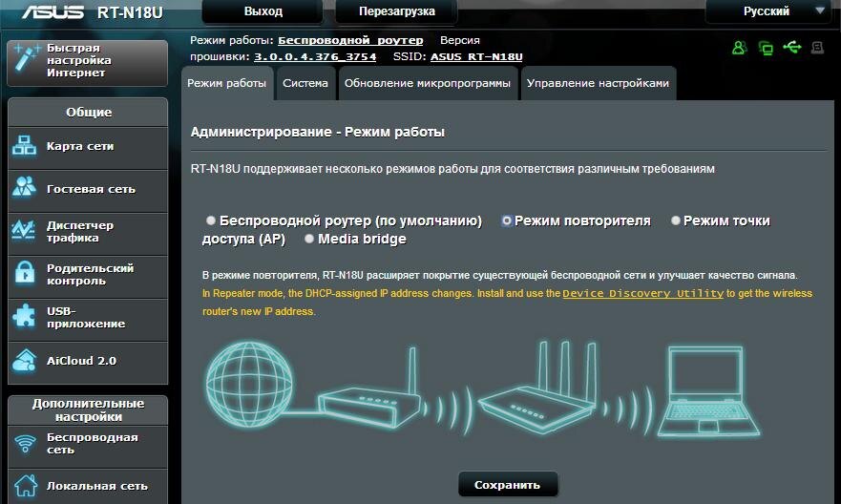The height and width of the screenshot is (504, 841).
Task: Click the yellow text starting 'In Repeater mode'
Action: (507, 303)
